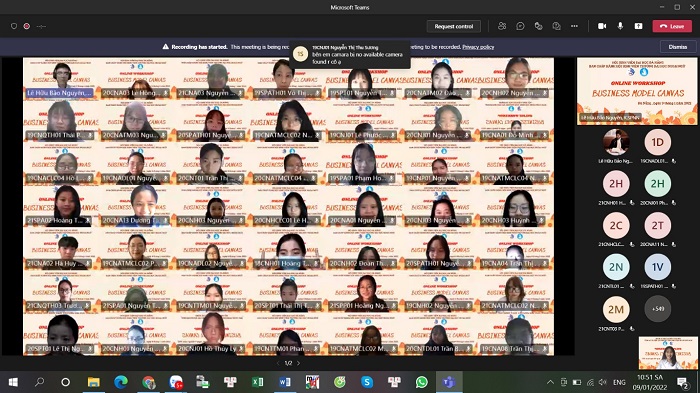Screen dimensions: 700x393
Task: Go to next page of video grid
Action: (299, 363)
